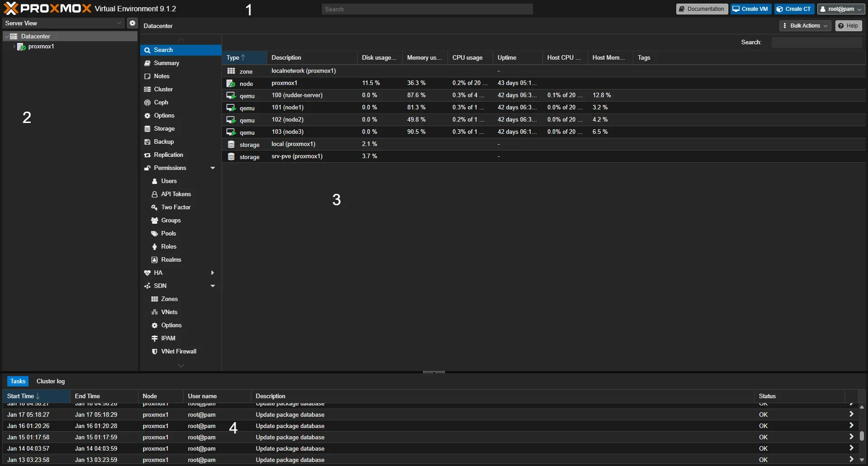Select Users under Permissions

(168, 181)
